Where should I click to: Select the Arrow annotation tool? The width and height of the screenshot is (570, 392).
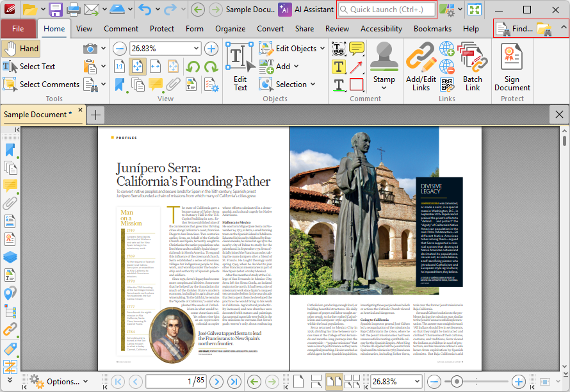click(x=357, y=67)
